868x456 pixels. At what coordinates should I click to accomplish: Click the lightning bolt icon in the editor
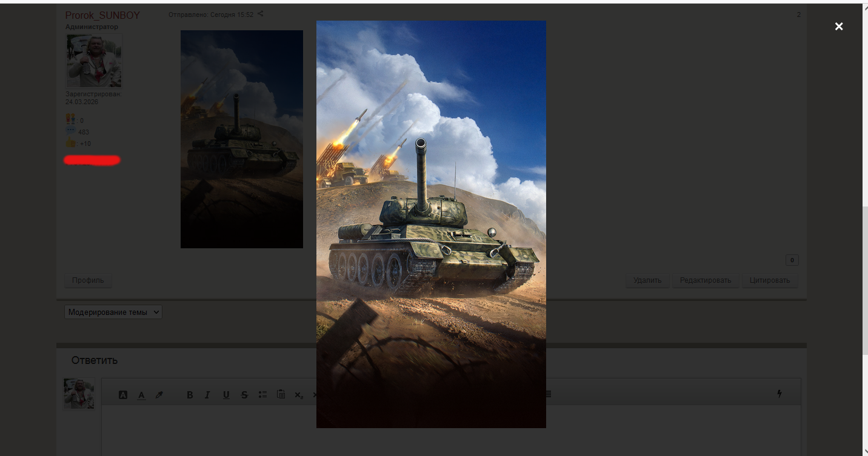[x=780, y=394]
